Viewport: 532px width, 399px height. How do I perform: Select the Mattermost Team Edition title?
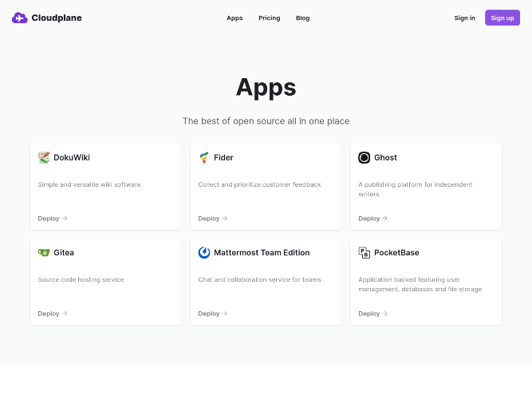pyautogui.click(x=262, y=253)
